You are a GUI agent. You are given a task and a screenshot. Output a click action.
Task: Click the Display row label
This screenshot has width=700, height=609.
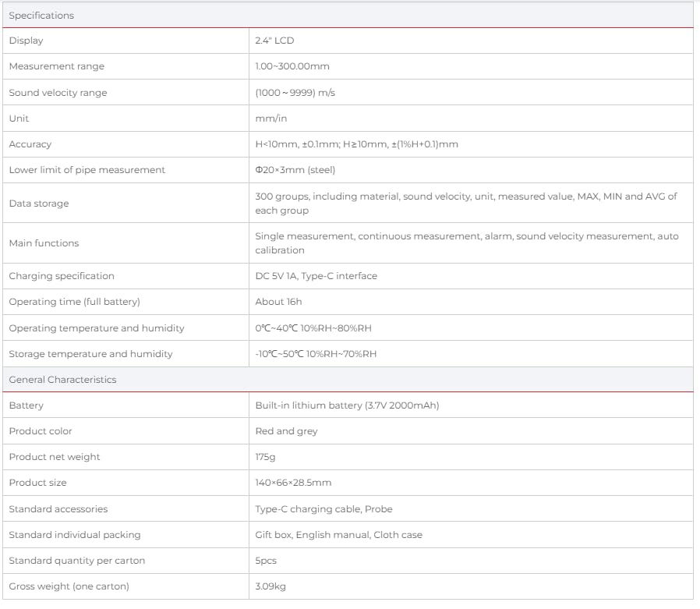[26, 41]
